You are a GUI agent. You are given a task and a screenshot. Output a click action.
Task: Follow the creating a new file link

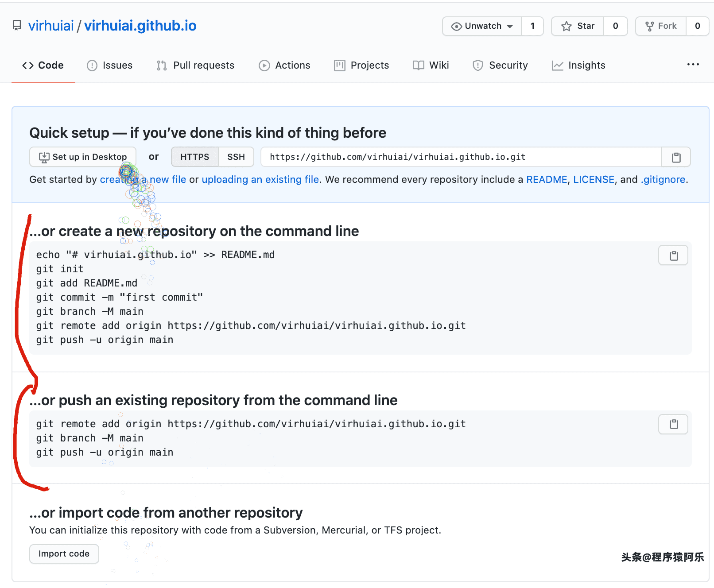pyautogui.click(x=143, y=179)
